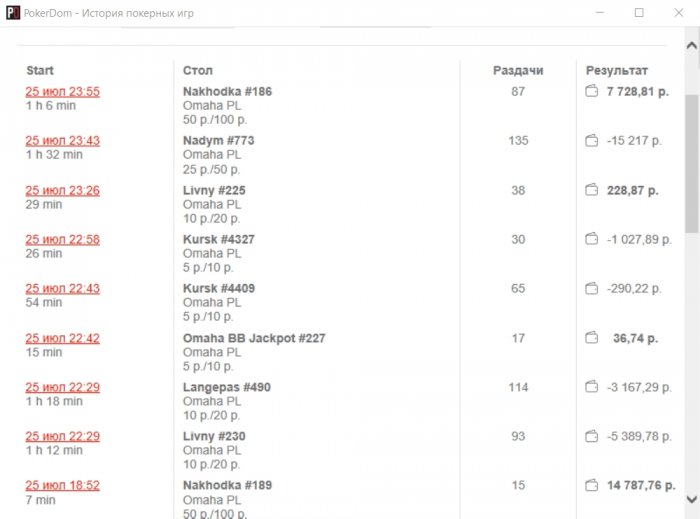The image size is (700, 519).
Task: Click the 14 787,76 р. result value
Action: 641,486
